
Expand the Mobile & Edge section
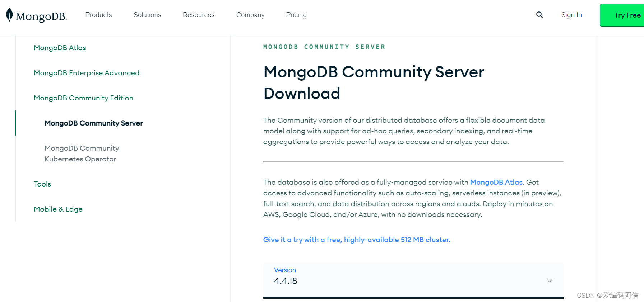tap(58, 209)
